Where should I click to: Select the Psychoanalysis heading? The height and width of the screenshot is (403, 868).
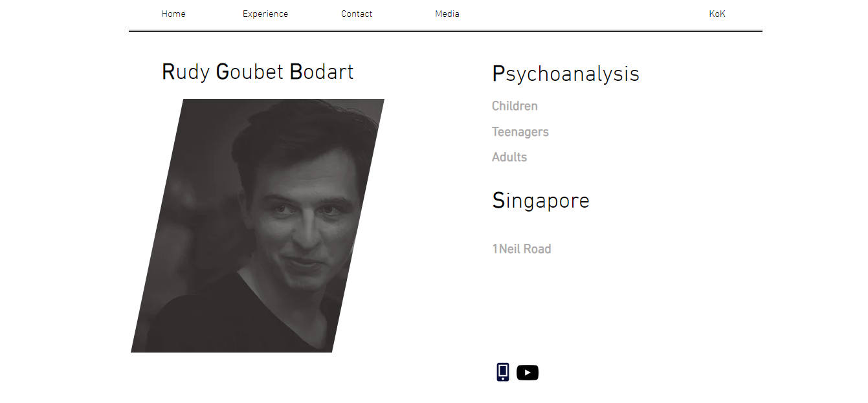point(566,74)
